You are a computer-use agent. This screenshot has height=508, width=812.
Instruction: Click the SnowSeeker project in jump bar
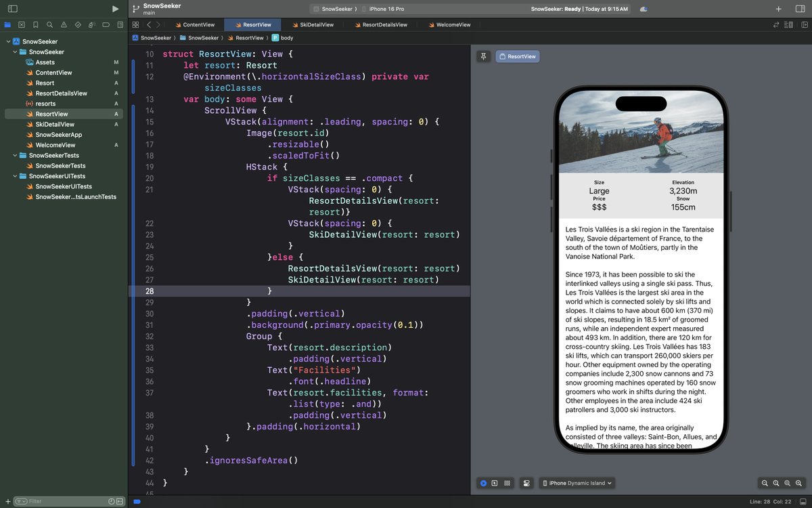point(152,38)
